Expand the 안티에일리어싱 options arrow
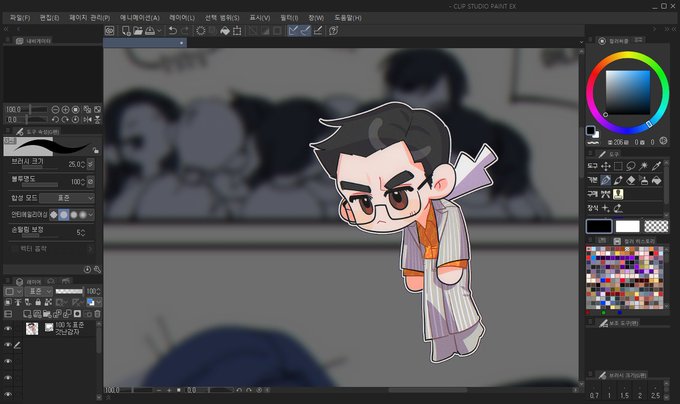Viewport: 680px width, 404px height. pos(91,215)
